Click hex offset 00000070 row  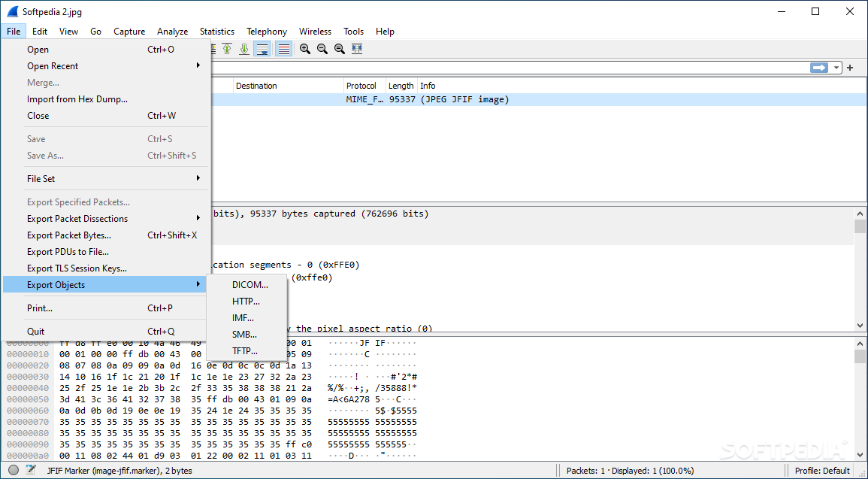click(x=211, y=421)
